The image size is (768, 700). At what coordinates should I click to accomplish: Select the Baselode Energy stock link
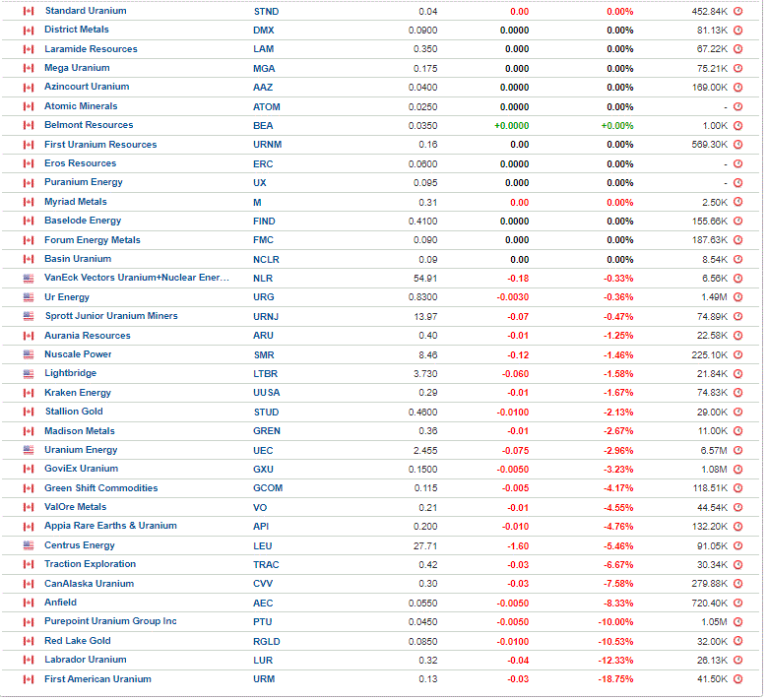83,221
